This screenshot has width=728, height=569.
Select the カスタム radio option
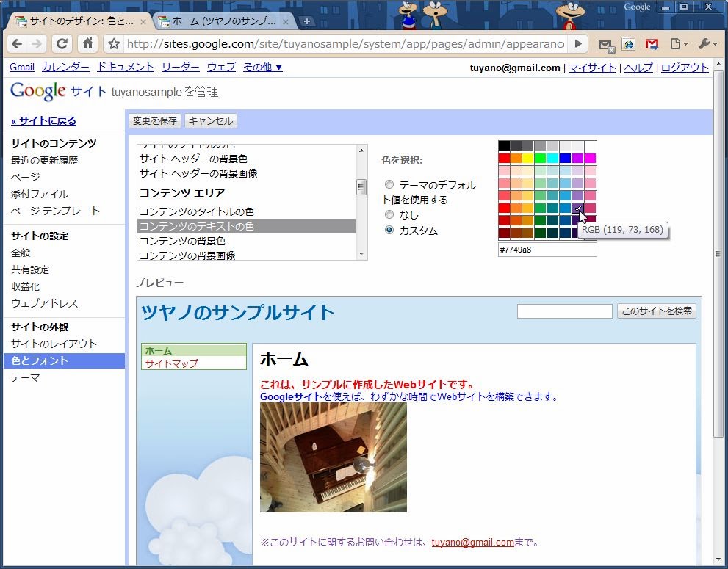pos(389,230)
